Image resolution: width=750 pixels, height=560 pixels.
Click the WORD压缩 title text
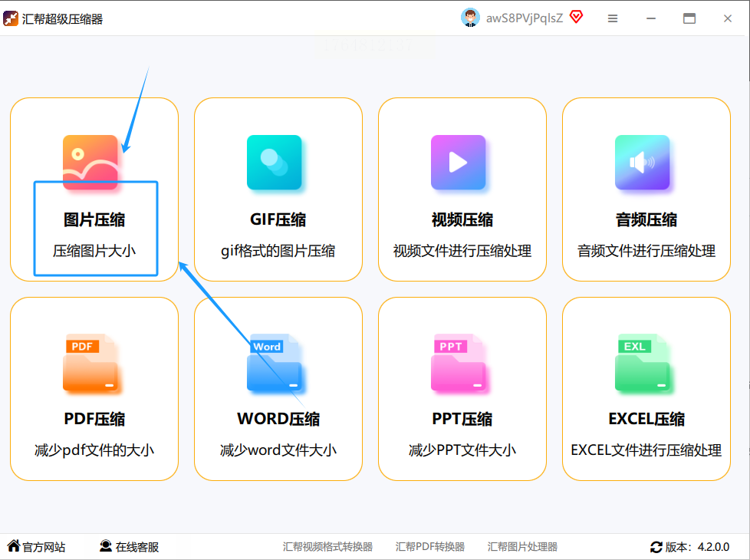coord(278,419)
